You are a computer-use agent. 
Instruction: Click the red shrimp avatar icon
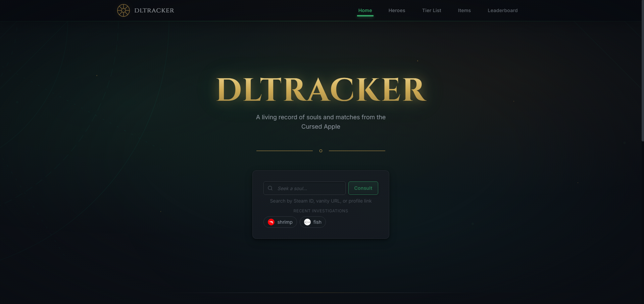[271, 222]
